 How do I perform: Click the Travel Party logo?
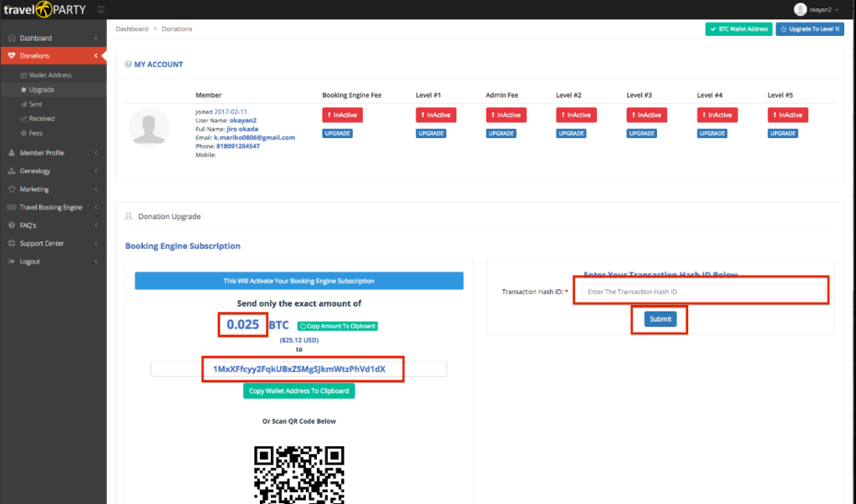[x=45, y=9]
